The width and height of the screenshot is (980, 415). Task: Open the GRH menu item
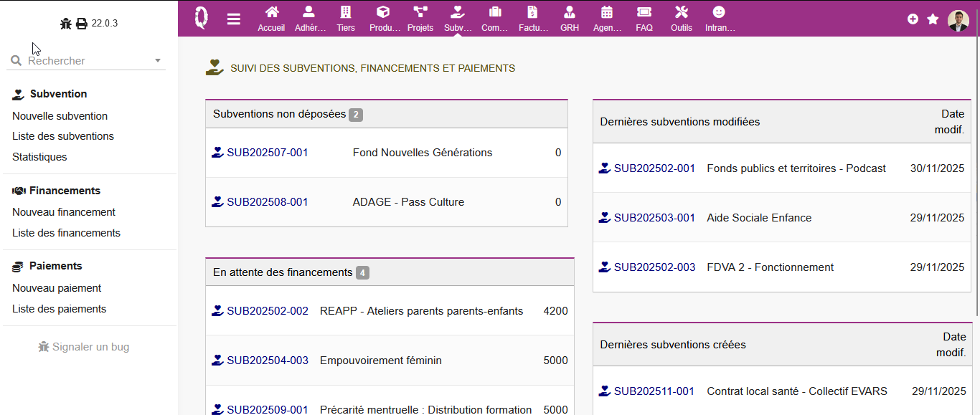tap(570, 19)
